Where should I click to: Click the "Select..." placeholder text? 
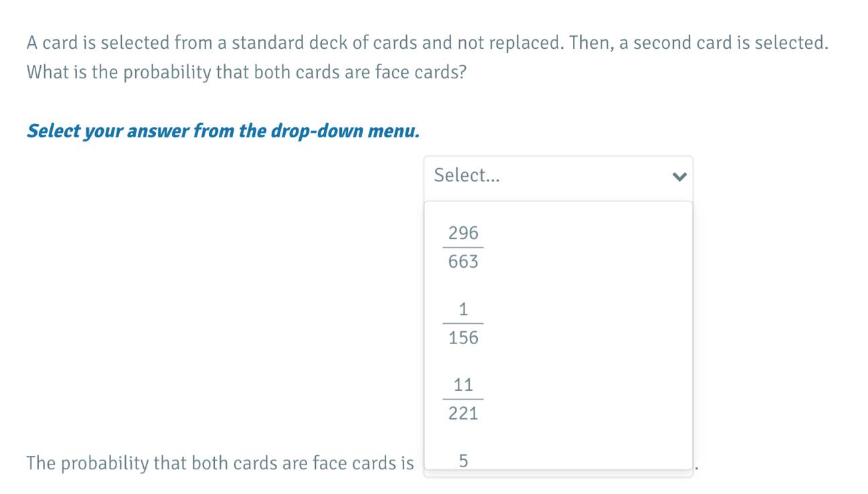pos(467,176)
